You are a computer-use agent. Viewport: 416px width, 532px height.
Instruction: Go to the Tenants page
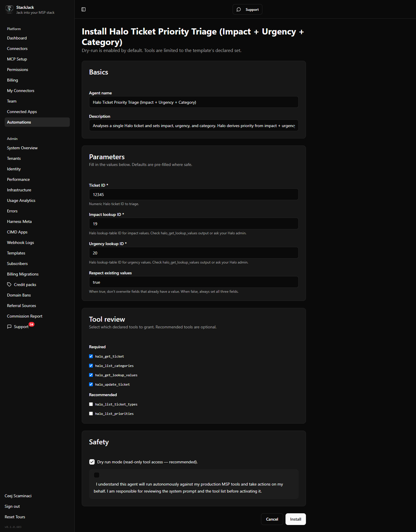click(x=37, y=158)
